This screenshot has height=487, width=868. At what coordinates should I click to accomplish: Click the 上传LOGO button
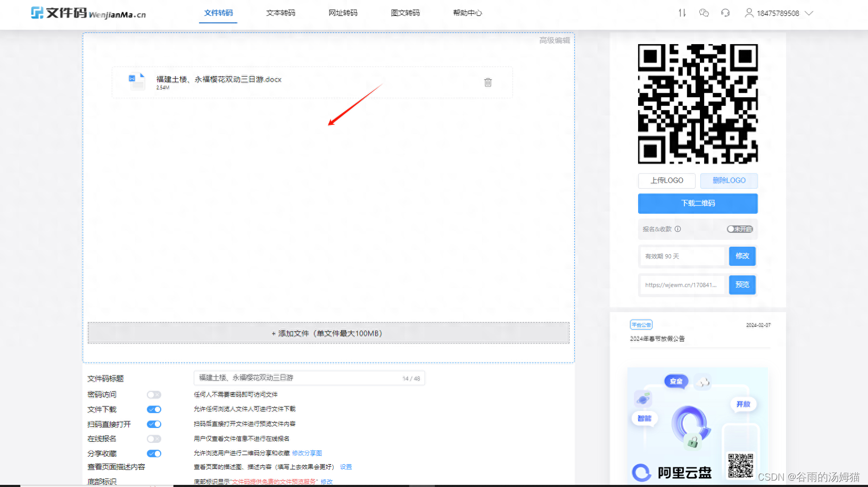[667, 181]
